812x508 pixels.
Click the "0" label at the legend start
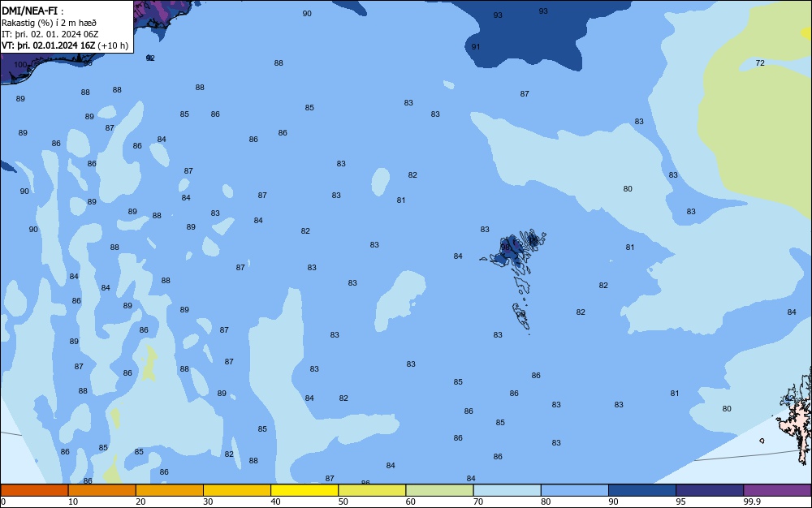pos(3,502)
